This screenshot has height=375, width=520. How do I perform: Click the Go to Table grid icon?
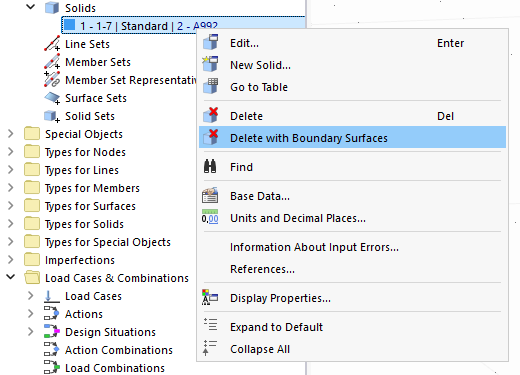coord(211,86)
